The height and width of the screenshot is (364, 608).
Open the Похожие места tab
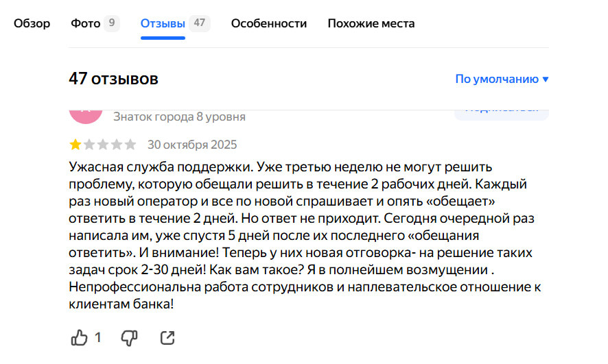[x=371, y=23]
